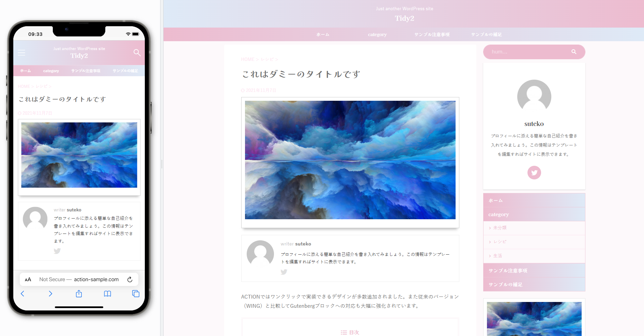Viewport: 644px width, 336px height.
Task: Click the divider handle between phone and desktop previews
Action: click(162, 164)
